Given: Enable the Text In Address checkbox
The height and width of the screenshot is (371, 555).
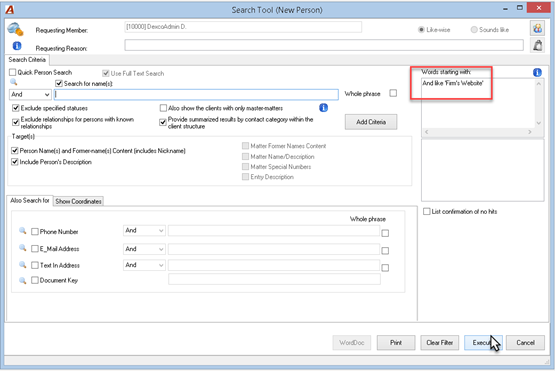Looking at the screenshot, I should 35,265.
